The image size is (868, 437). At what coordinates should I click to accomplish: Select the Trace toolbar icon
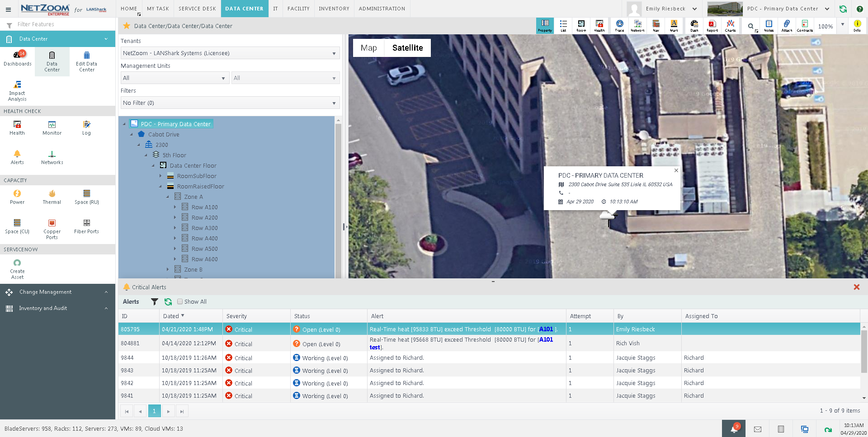pyautogui.click(x=619, y=26)
